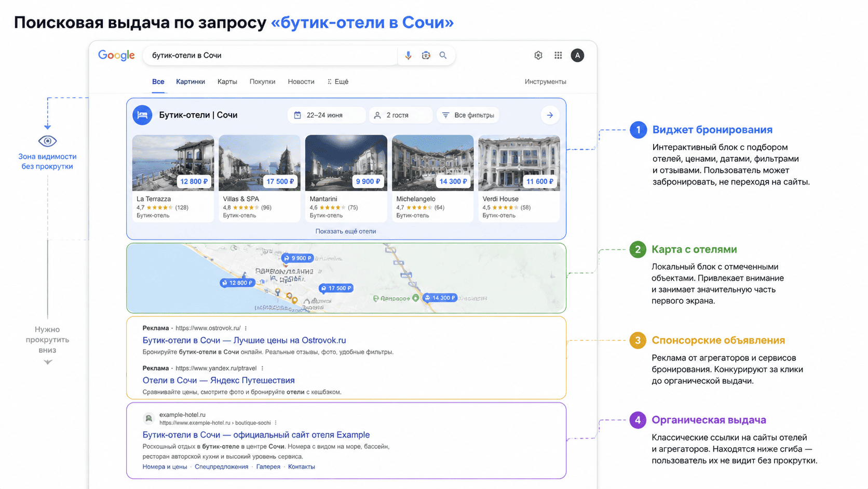
Task: Click the https://www.ostrovok.ru/ ad URL
Action: 208,328
